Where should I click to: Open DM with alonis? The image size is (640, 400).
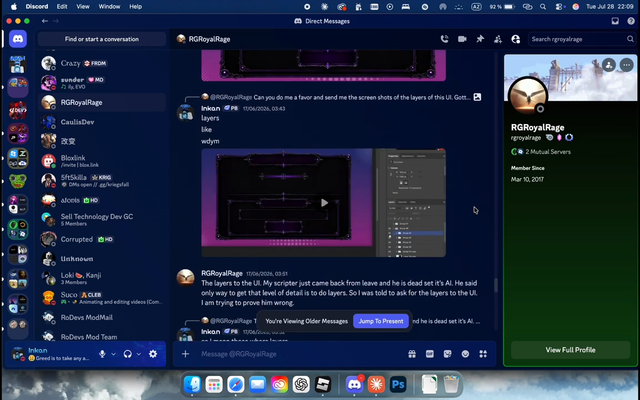pos(102,200)
